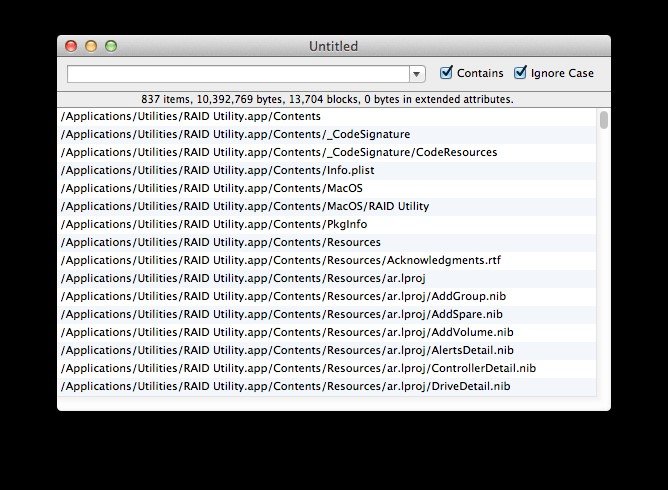Select the _CodeSignature/CodeResources row
The width and height of the screenshot is (668, 490).
tap(327, 152)
